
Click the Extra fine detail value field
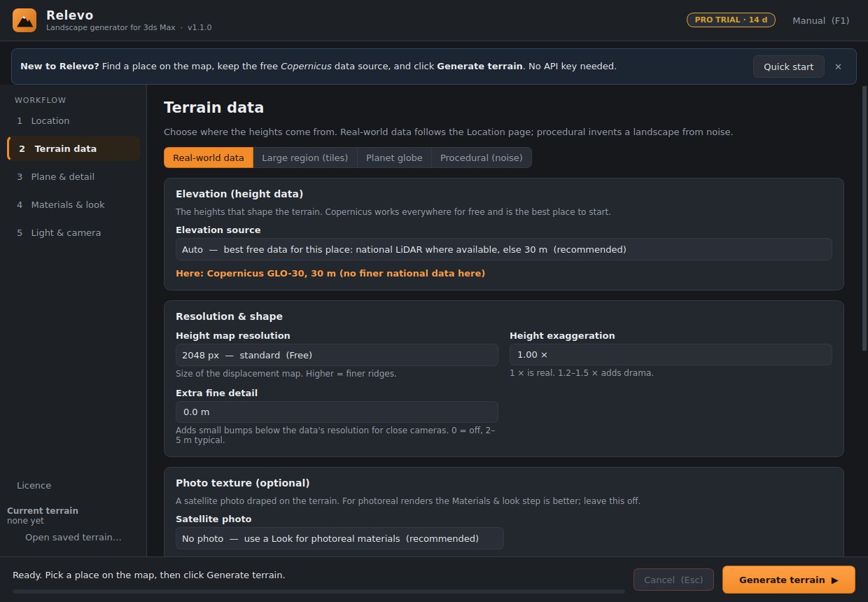[337, 412]
